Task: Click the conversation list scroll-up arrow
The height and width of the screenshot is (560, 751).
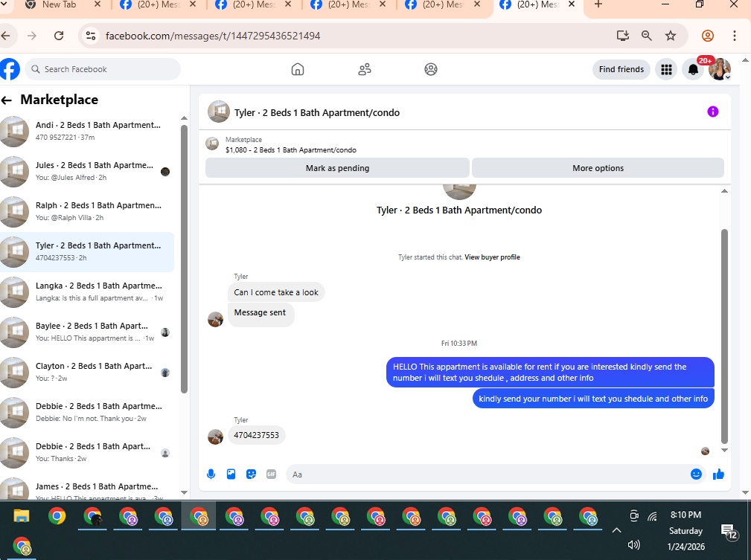Action: (x=184, y=118)
